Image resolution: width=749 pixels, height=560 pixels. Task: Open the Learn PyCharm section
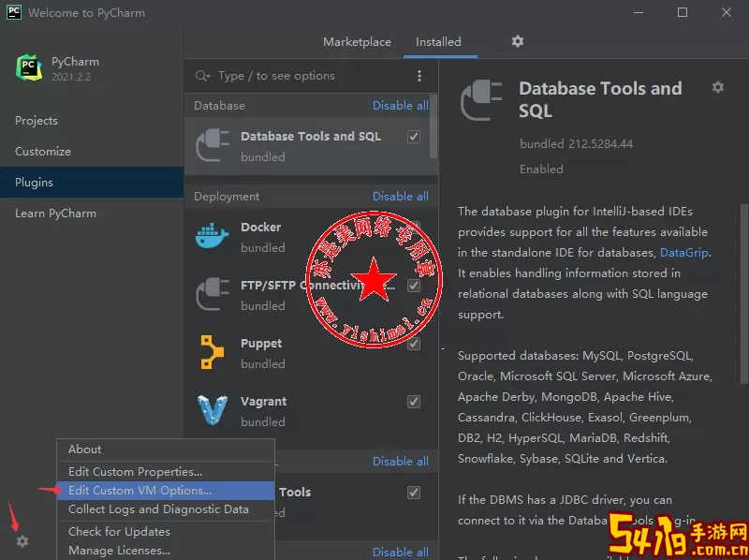(92, 214)
